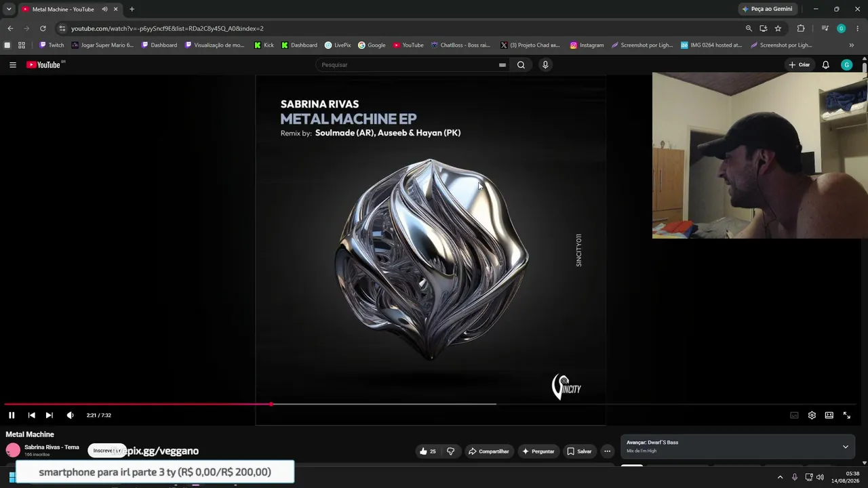Toggle subtitles in the video player
Screen dimensions: 868x488
794,415
